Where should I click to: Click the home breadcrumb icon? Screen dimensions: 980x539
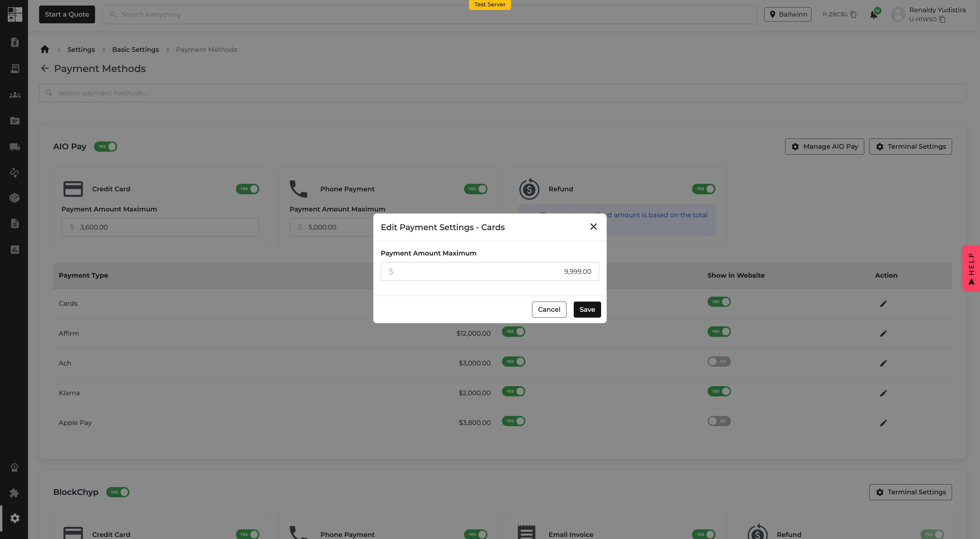45,50
